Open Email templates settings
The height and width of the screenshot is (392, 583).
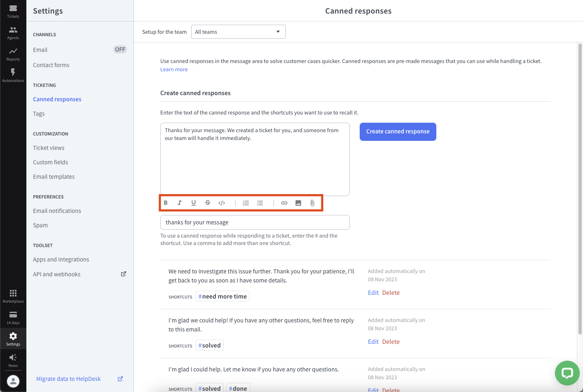(x=54, y=177)
